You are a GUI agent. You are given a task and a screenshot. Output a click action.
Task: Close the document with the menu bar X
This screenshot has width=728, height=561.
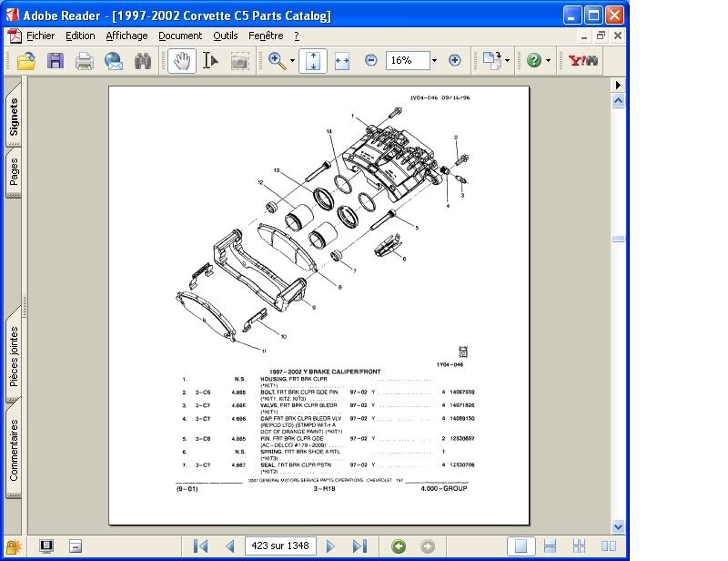coord(618,36)
